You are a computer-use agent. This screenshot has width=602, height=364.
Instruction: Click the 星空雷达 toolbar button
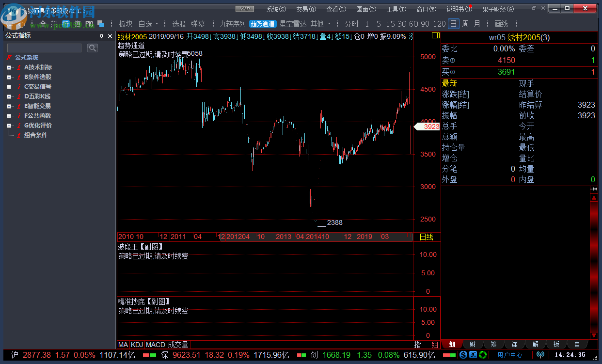pos(293,24)
